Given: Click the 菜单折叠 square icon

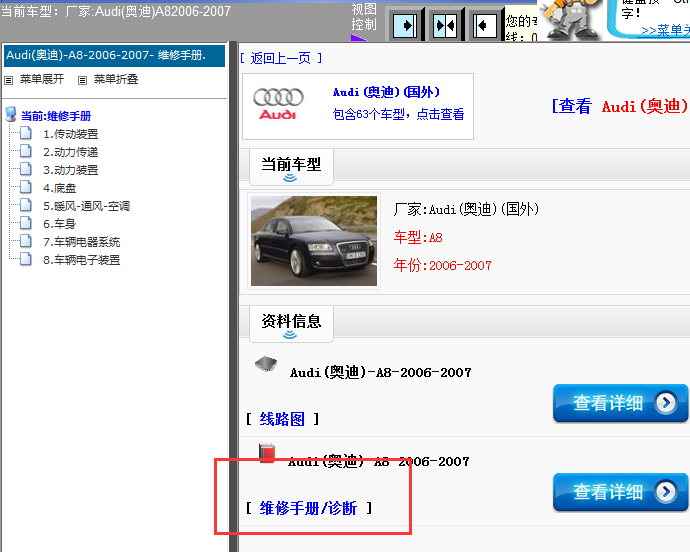Looking at the screenshot, I should pos(82,80).
